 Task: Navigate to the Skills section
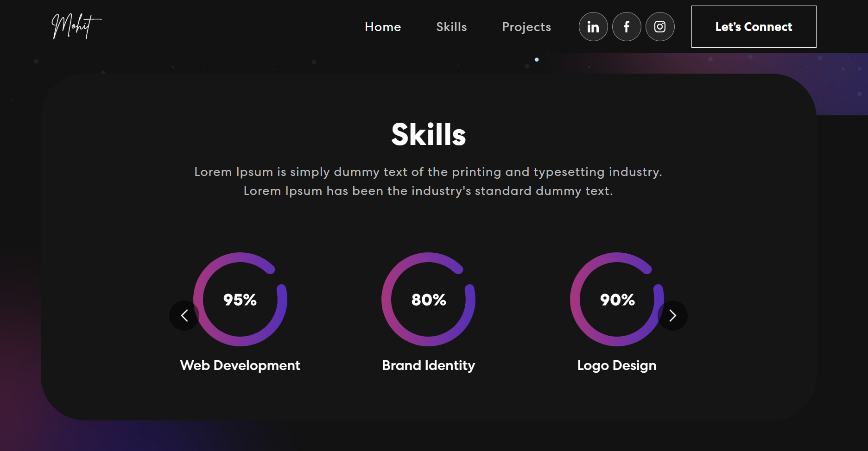(451, 27)
